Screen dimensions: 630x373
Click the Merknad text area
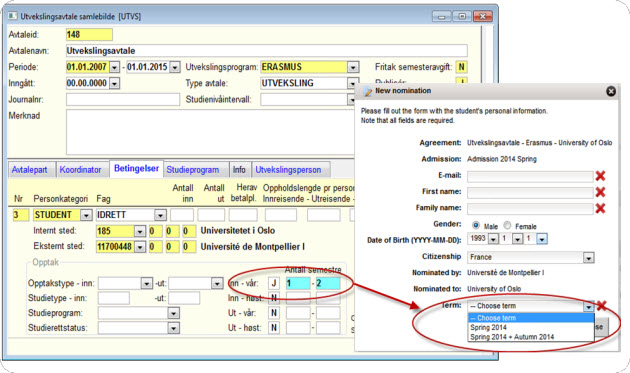(x=210, y=132)
